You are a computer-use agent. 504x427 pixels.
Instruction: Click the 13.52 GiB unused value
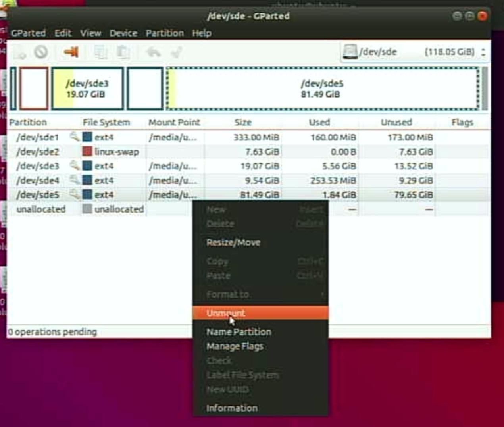[x=414, y=166]
